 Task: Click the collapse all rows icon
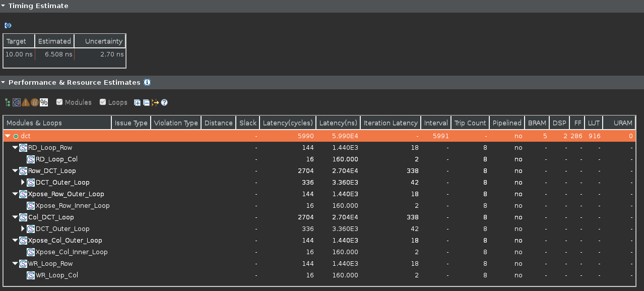click(146, 102)
